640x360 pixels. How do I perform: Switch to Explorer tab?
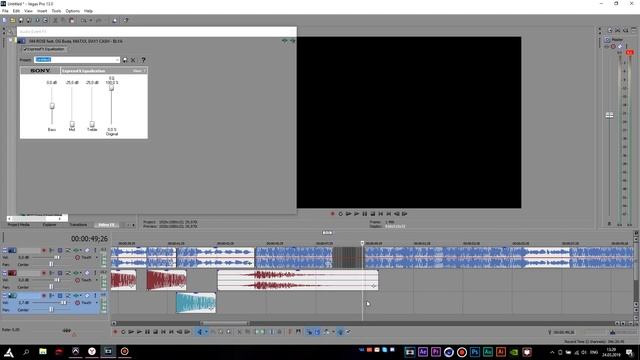[x=49, y=225]
